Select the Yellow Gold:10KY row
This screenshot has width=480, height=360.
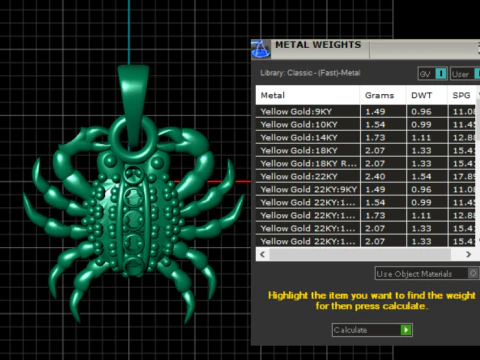366,124
